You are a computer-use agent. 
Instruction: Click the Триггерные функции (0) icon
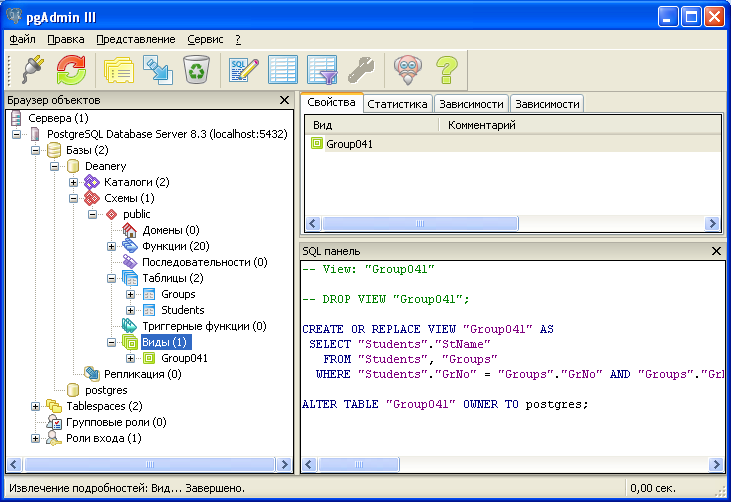[x=130, y=326]
